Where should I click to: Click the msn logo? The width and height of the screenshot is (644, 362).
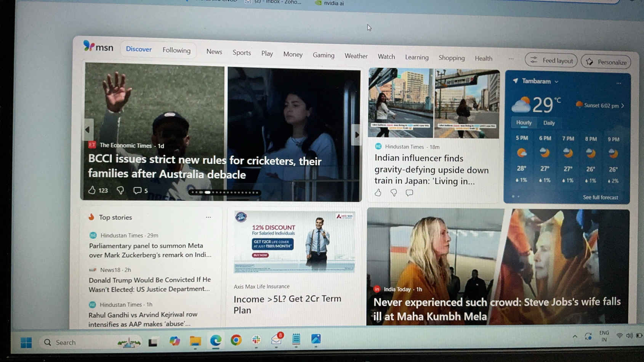coord(98,47)
